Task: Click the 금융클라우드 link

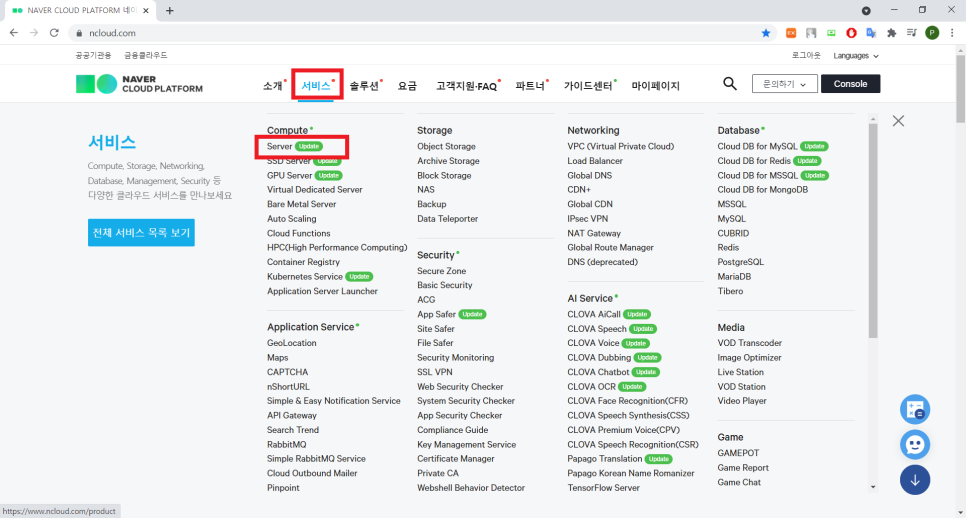Action: point(145,55)
